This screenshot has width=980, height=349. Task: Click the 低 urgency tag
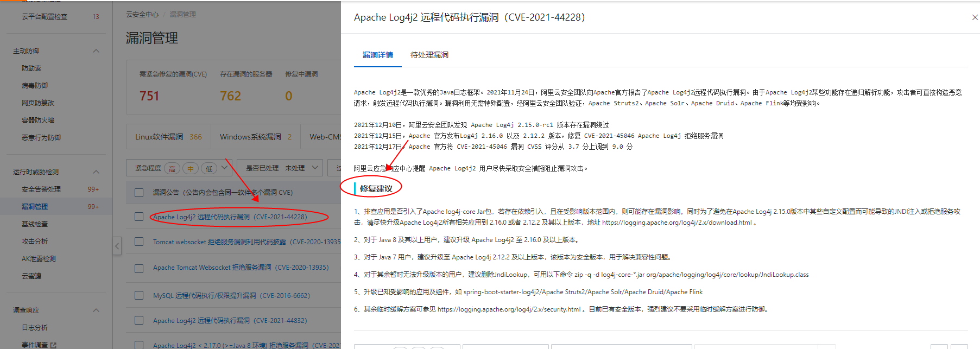209,169
